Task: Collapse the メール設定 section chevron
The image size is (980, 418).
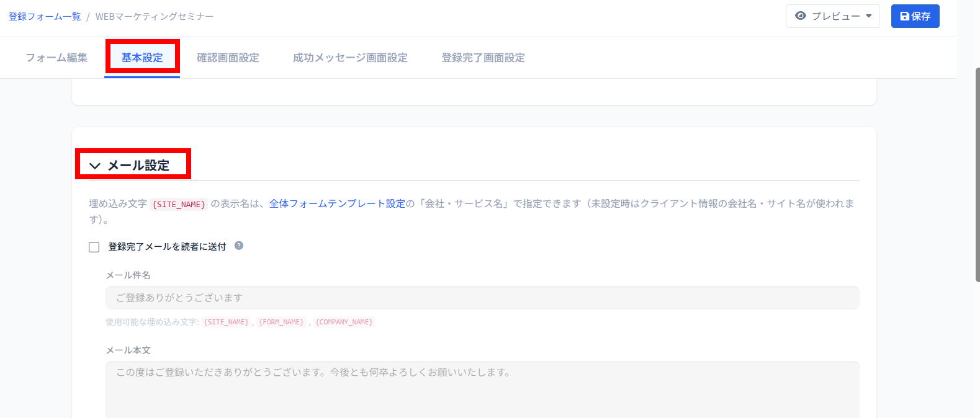Action: (x=95, y=166)
